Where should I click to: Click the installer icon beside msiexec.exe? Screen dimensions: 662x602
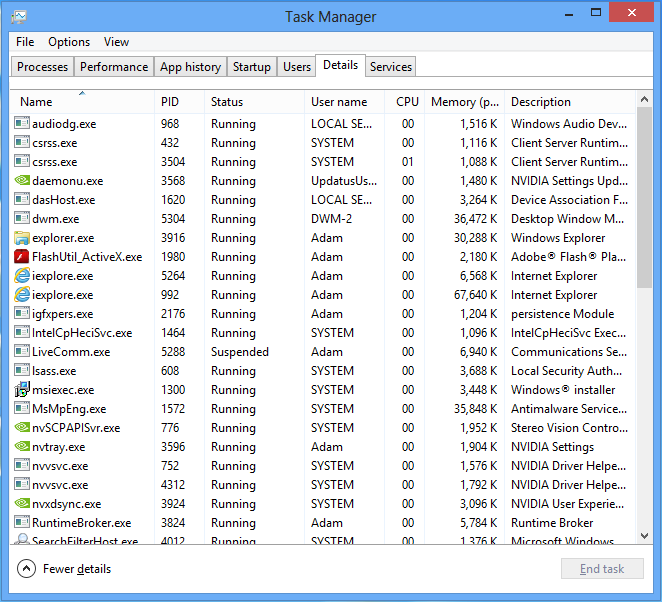(x=22, y=389)
